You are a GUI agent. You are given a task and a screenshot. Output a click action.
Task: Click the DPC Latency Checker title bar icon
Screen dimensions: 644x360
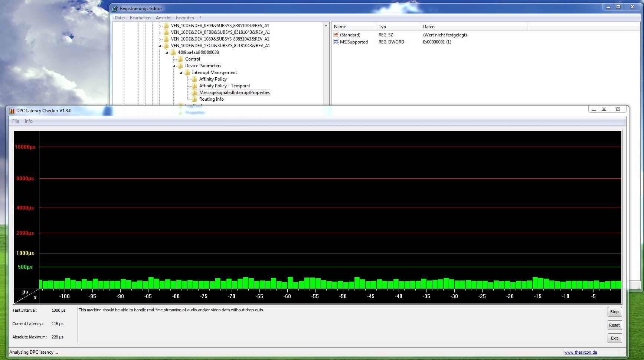(11, 110)
